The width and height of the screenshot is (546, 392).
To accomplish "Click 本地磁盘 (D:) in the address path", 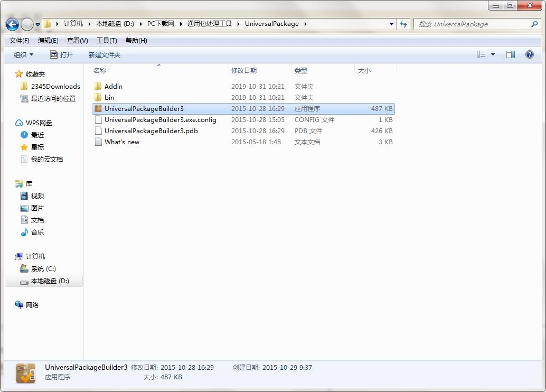I will tap(115, 24).
